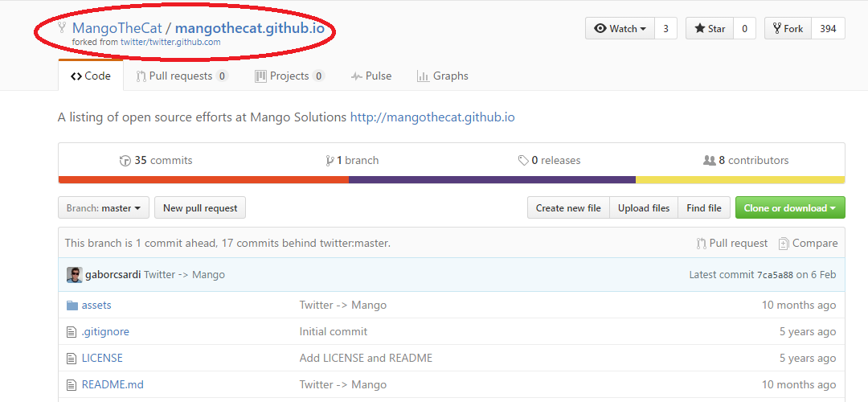Switch to the Projects tab

289,76
